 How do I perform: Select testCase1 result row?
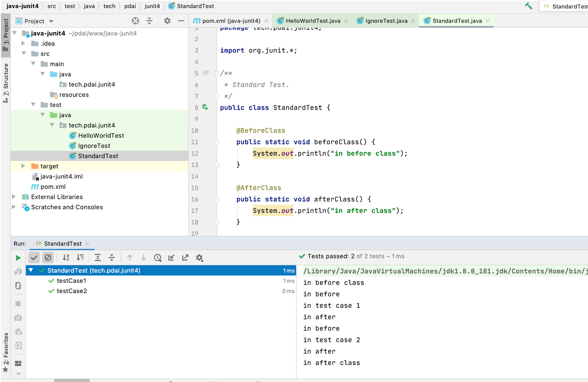161,281
